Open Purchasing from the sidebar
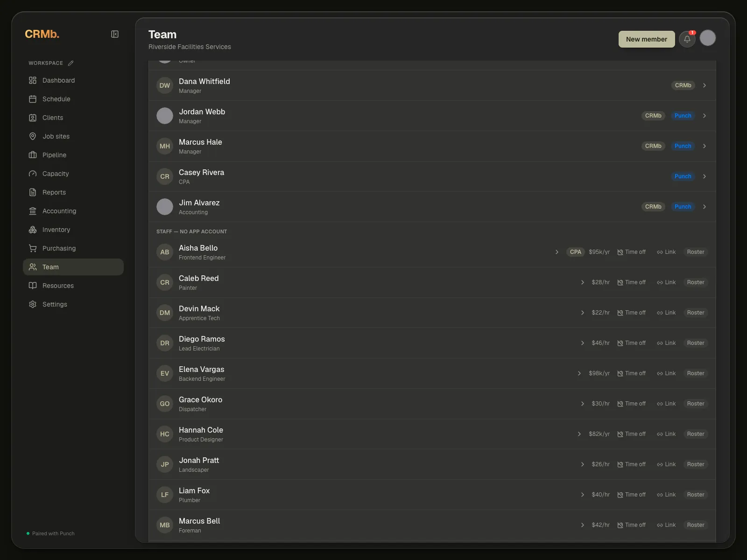 73,248
